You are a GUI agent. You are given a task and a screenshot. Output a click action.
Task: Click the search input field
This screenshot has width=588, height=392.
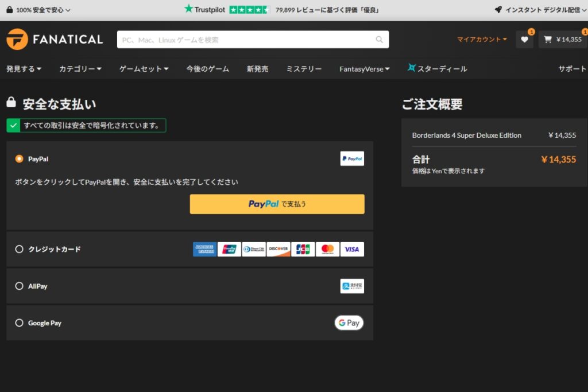[x=253, y=40]
